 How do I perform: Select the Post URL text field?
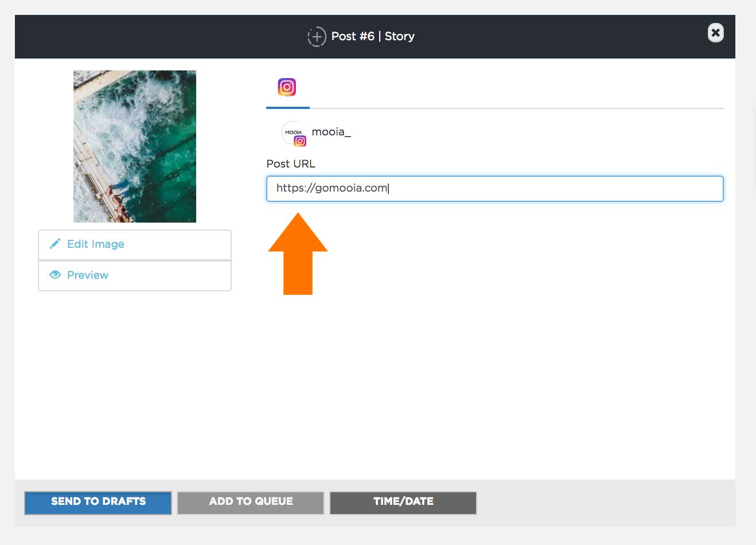[494, 188]
